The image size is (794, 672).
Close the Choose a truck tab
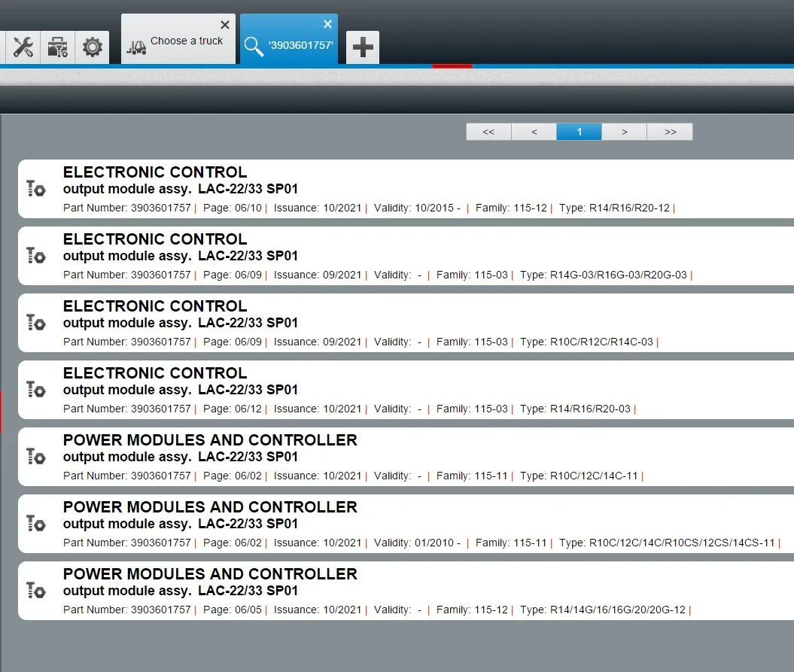pos(225,24)
